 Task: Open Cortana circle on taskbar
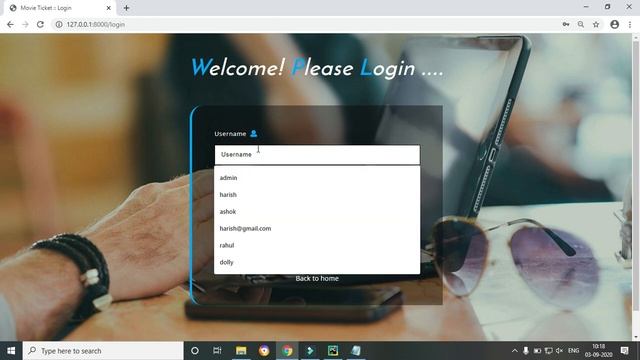(x=195, y=351)
